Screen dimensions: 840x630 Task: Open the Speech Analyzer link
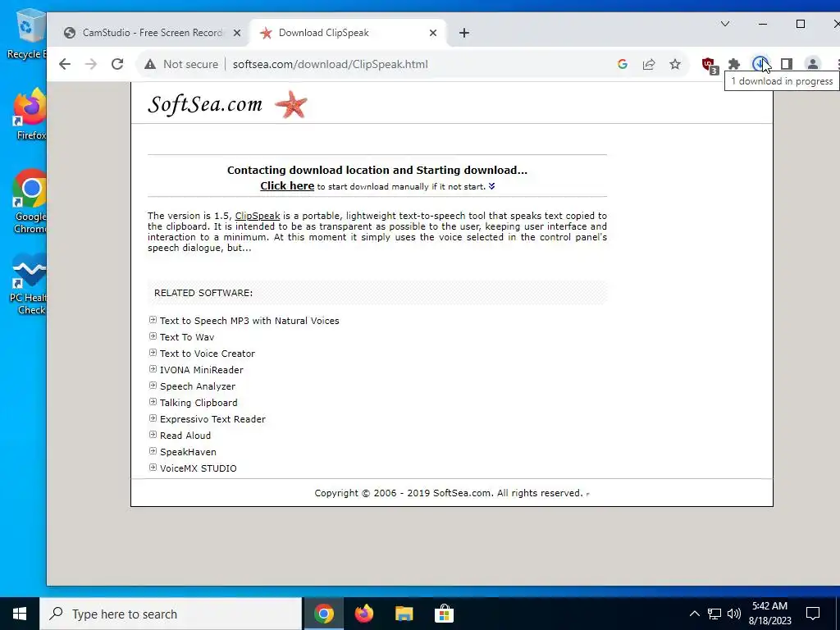click(x=198, y=386)
